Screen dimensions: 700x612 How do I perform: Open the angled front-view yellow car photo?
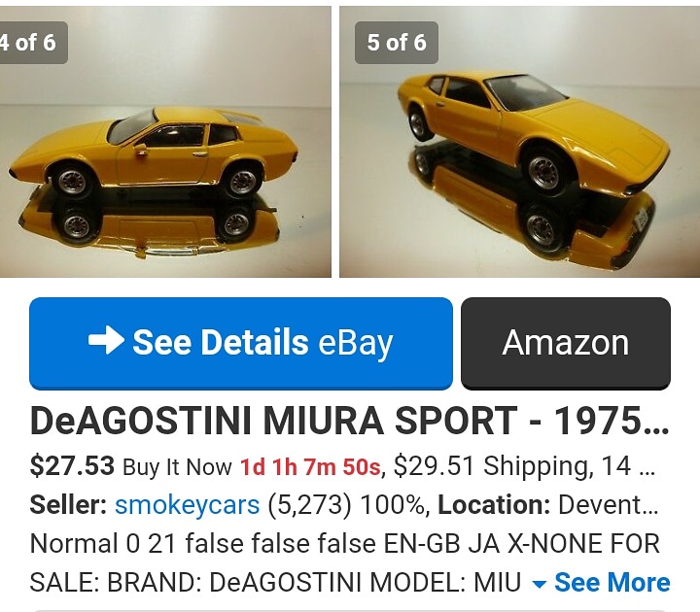(x=519, y=142)
